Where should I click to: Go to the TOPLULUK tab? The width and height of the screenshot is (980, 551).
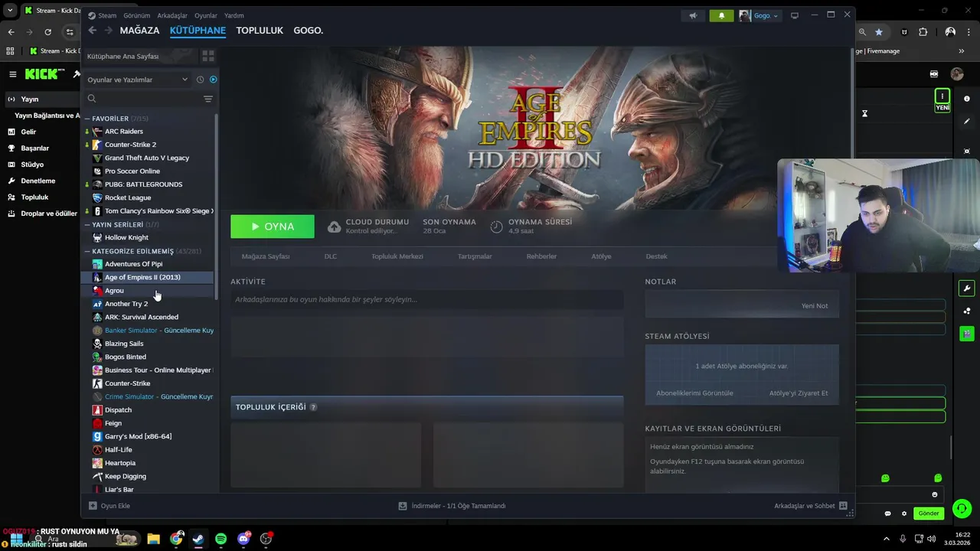tap(260, 31)
